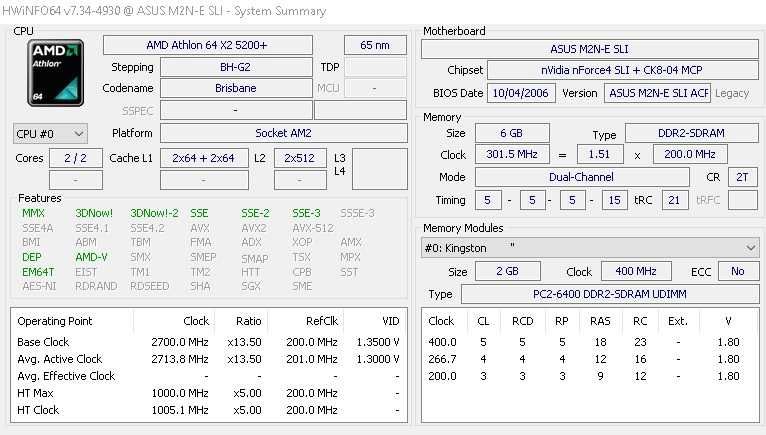Click the HWiNFO64 System Summary title bar
Viewport: 766px width, 435px height.
coord(383,11)
